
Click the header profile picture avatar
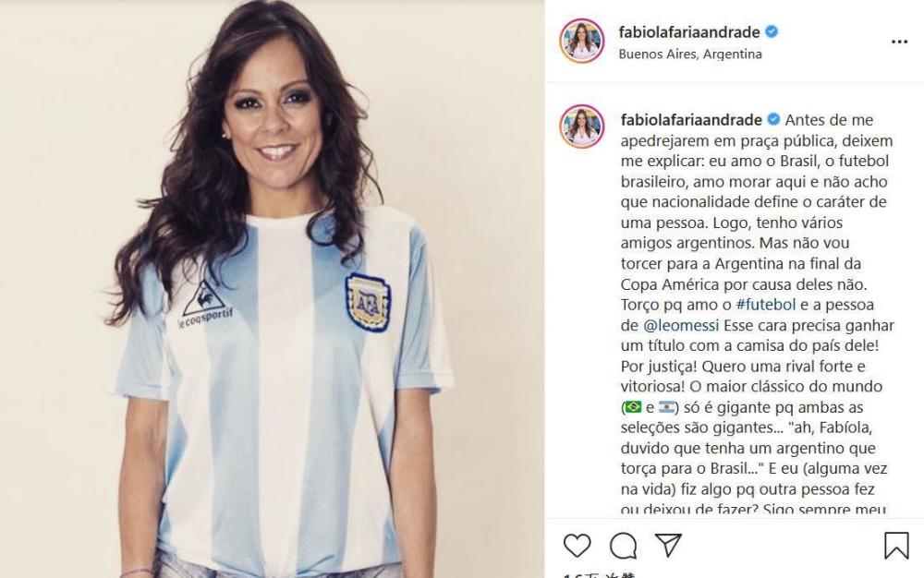click(x=581, y=41)
